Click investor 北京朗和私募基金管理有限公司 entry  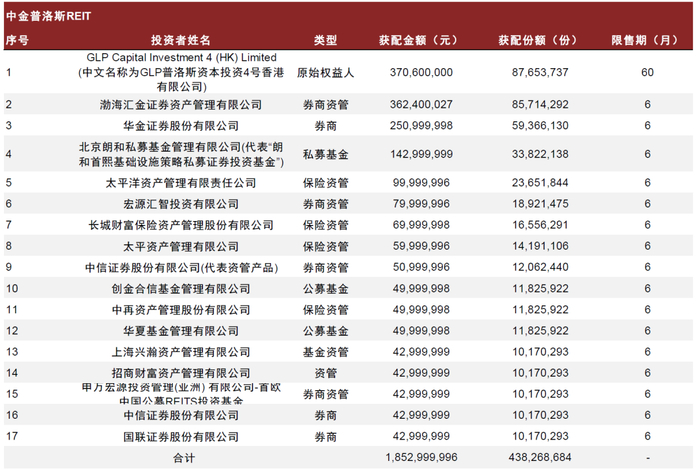[x=181, y=155]
